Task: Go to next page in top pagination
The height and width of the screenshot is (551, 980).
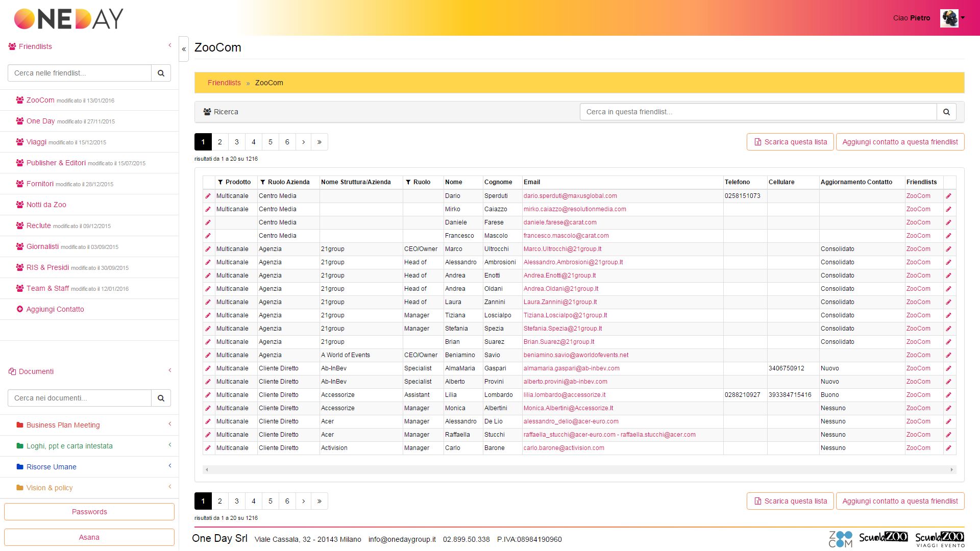Action: (303, 142)
